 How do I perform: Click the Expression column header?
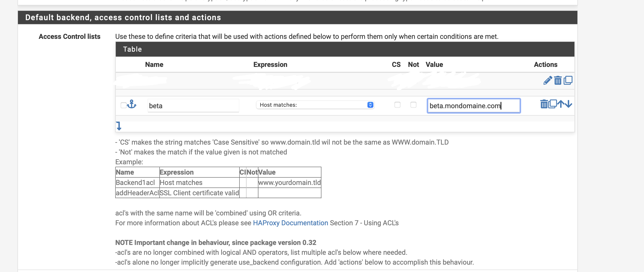point(270,65)
